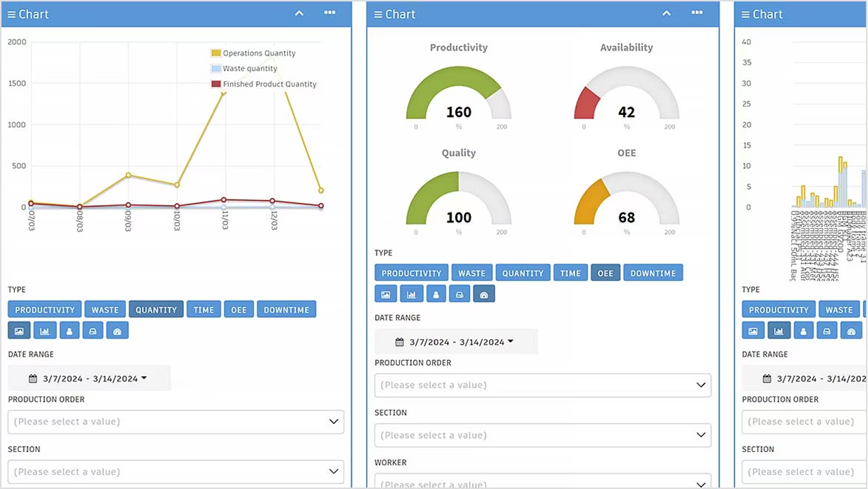Choose TIME type in the first panel
The width and height of the screenshot is (868, 489).
click(204, 310)
